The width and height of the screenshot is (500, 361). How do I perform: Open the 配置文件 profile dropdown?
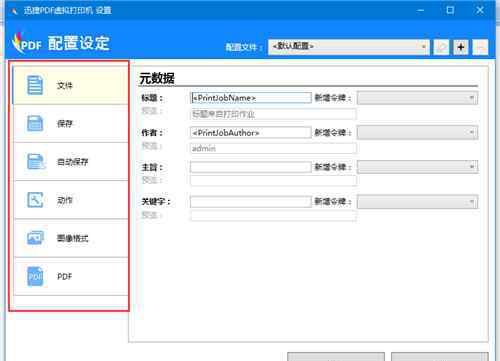pos(349,47)
